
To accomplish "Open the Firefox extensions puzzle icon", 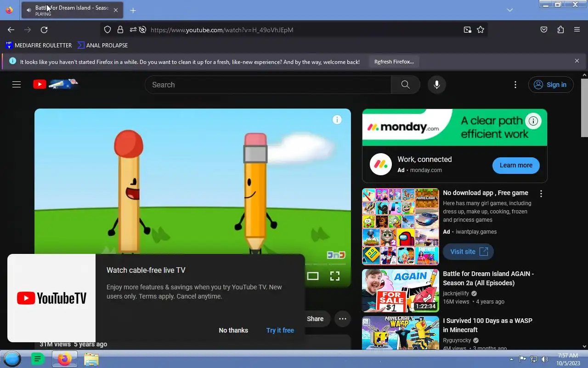I will point(560,30).
